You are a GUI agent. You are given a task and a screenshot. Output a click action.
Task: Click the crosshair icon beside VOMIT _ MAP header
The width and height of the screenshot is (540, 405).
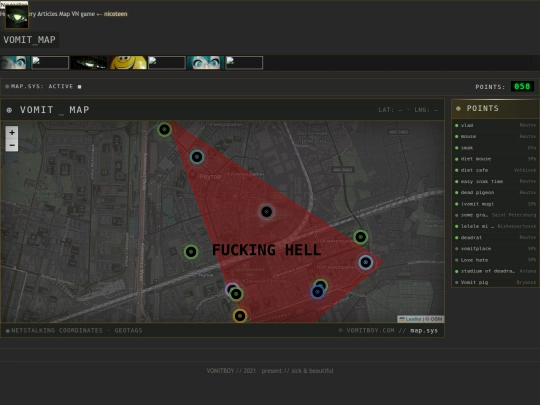9,110
